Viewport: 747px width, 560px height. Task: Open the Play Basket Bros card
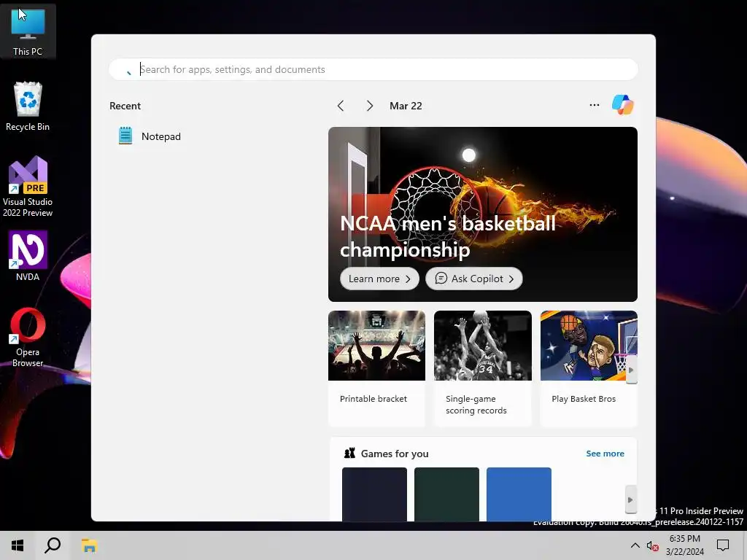click(589, 367)
